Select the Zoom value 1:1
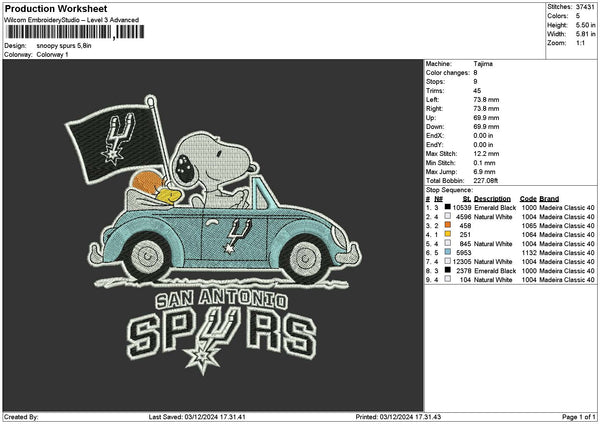Viewport: 600px width, 424px height. point(580,43)
